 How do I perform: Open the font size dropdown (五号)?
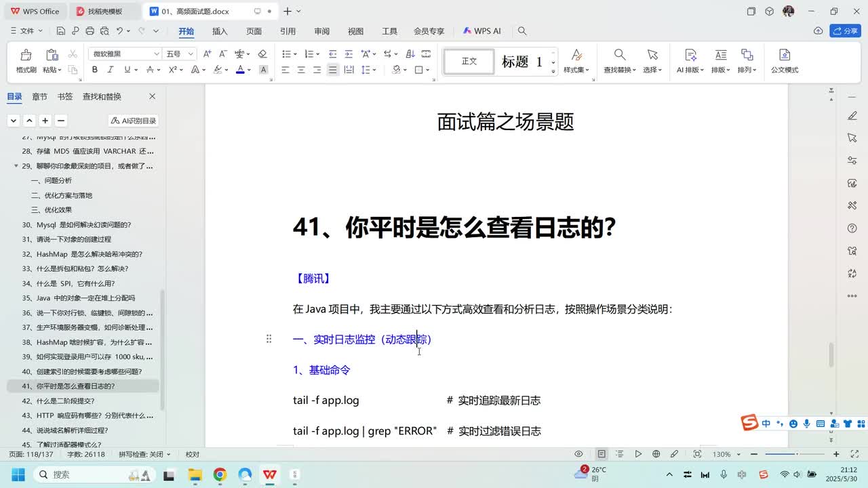coord(191,54)
